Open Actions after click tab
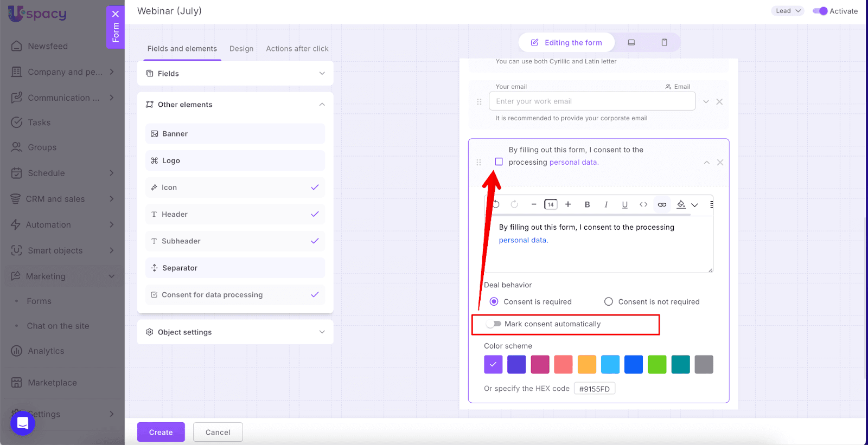The width and height of the screenshot is (868, 445). [x=297, y=49]
